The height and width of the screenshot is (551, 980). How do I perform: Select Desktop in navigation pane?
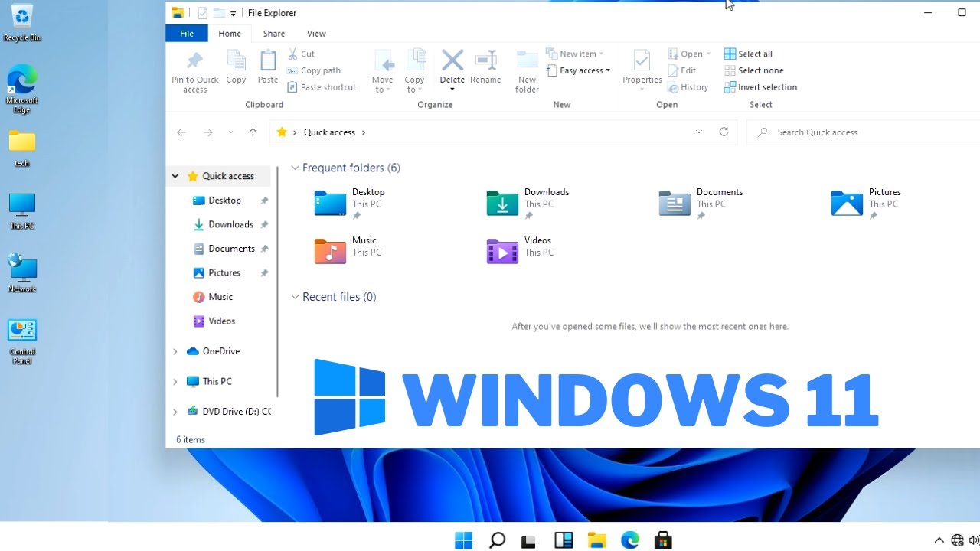224,201
